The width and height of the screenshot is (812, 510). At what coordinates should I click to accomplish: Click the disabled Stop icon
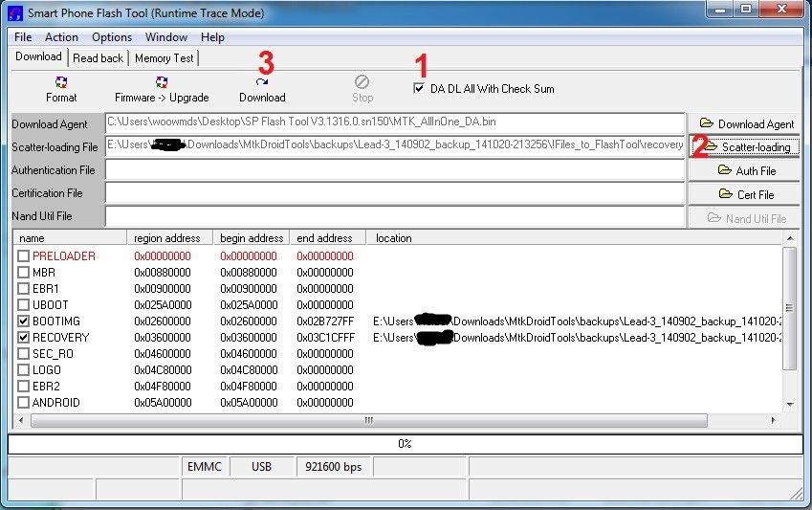point(362,82)
